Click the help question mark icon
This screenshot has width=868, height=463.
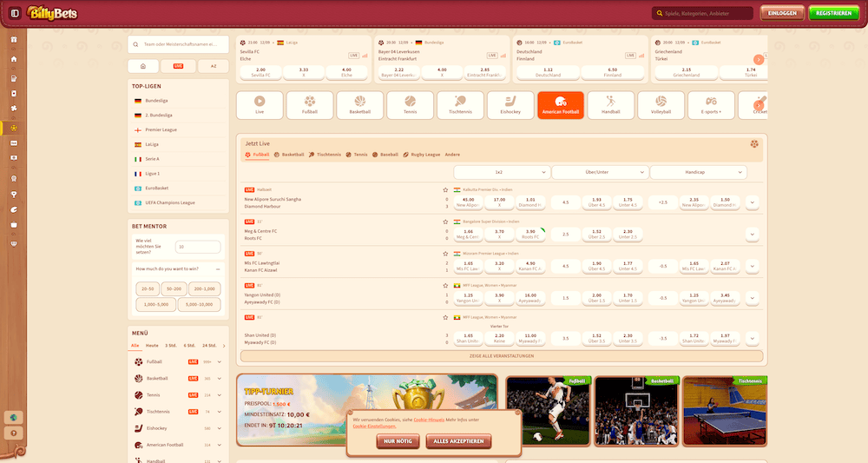pyautogui.click(x=14, y=432)
